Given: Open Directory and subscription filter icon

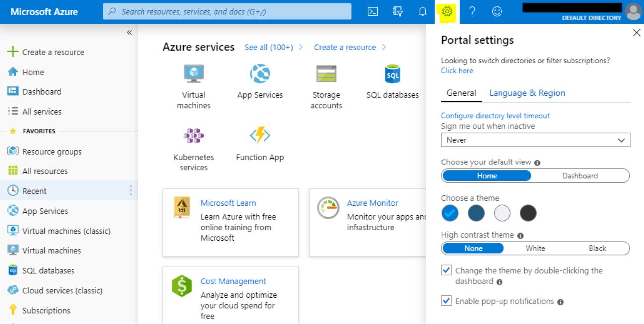Looking at the screenshot, I should (398, 12).
